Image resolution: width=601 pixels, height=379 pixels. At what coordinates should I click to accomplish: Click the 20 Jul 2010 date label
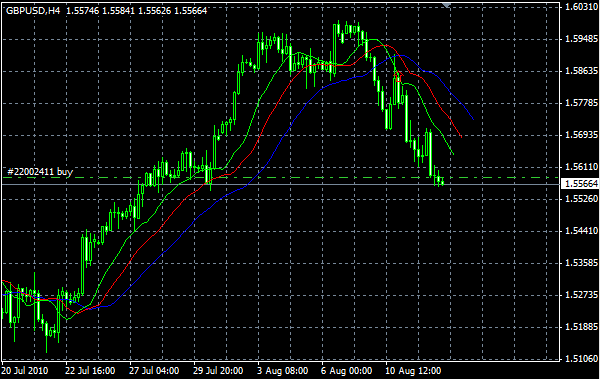pos(25,371)
